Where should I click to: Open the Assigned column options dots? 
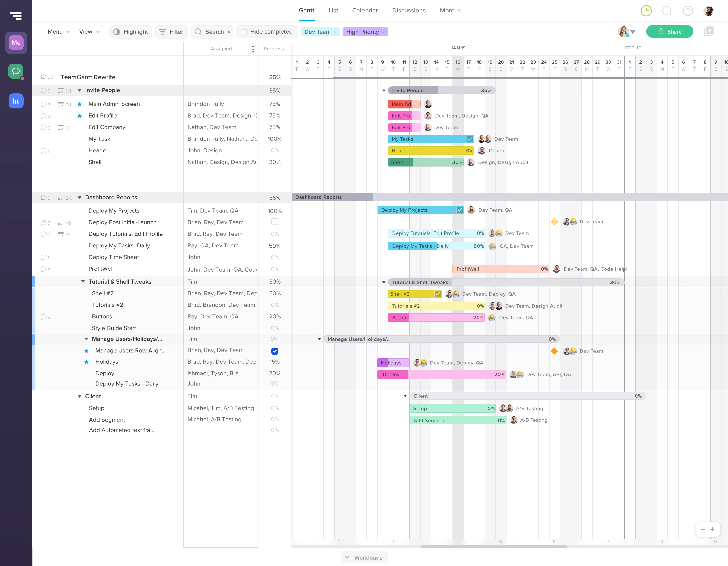click(253, 49)
